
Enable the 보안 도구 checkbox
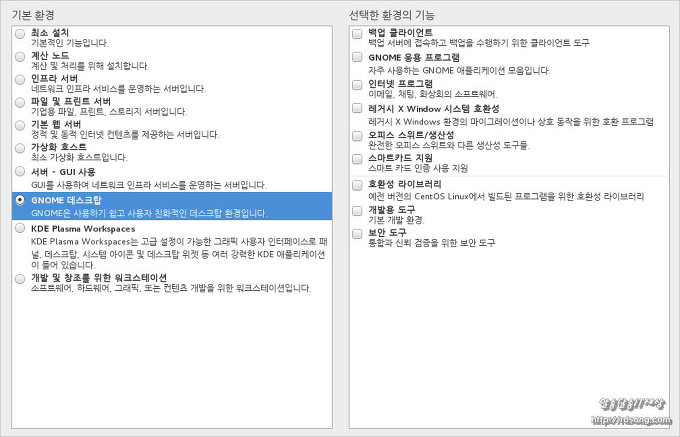point(357,233)
